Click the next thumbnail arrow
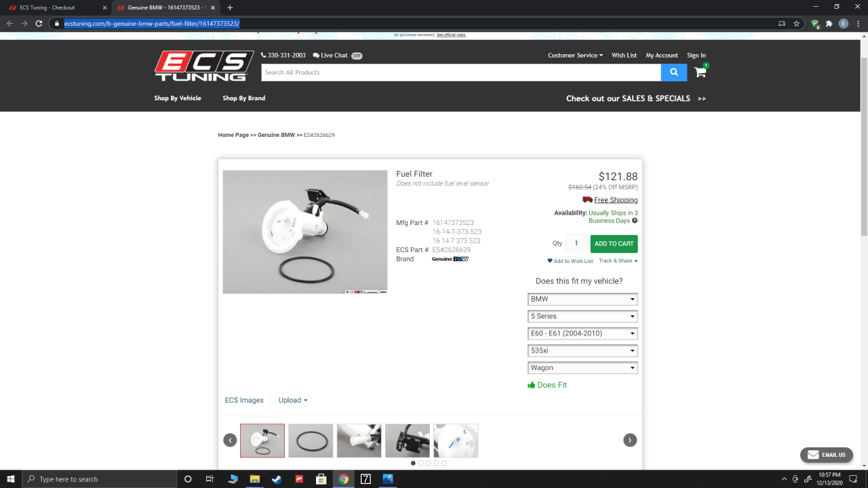 click(630, 440)
